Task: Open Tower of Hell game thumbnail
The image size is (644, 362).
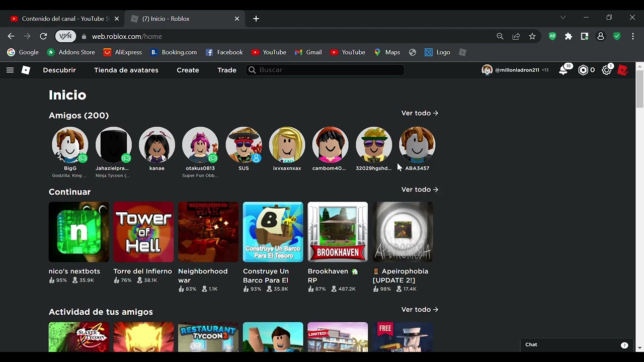Action: [143, 232]
